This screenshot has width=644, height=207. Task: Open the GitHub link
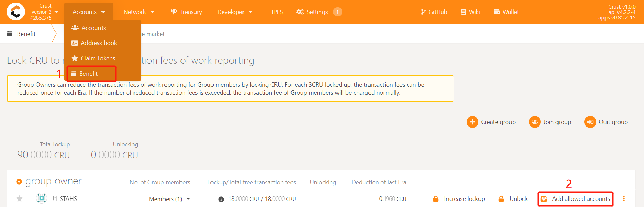(434, 12)
